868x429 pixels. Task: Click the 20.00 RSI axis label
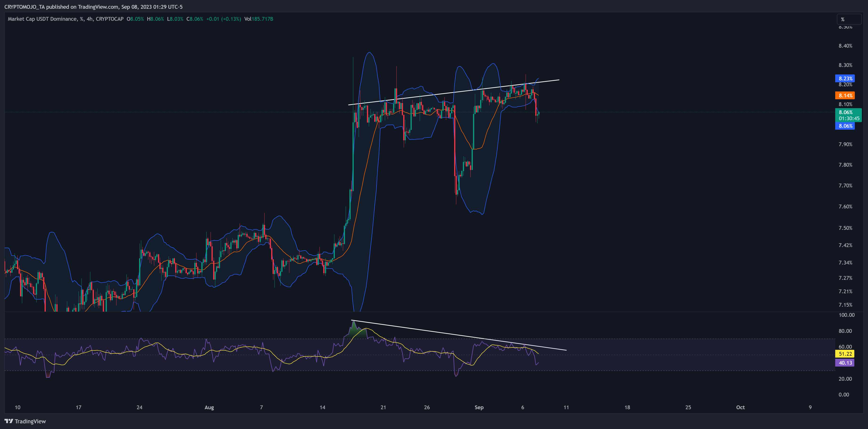click(x=845, y=379)
